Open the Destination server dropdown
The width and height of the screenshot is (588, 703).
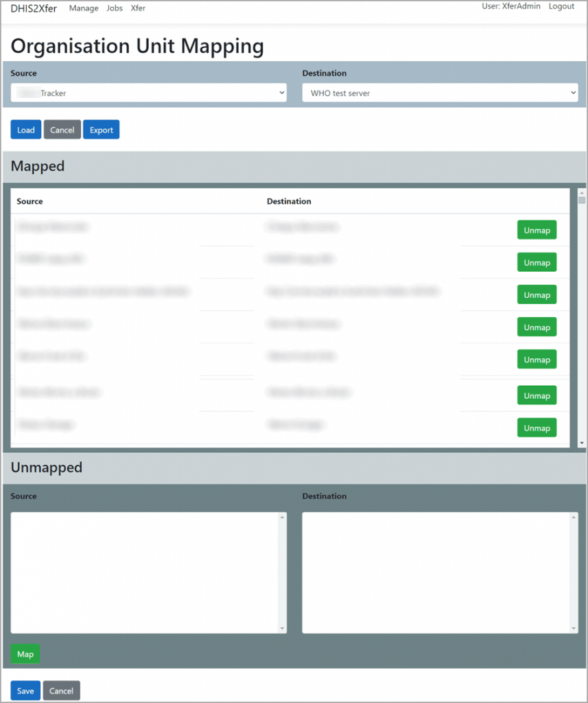[440, 92]
